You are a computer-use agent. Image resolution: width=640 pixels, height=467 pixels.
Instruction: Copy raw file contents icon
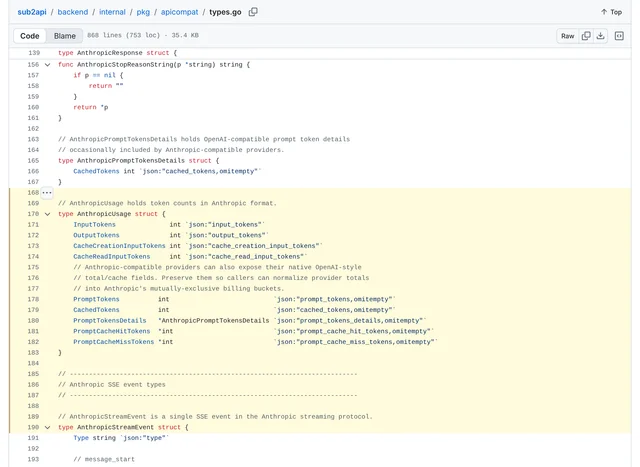(586, 36)
